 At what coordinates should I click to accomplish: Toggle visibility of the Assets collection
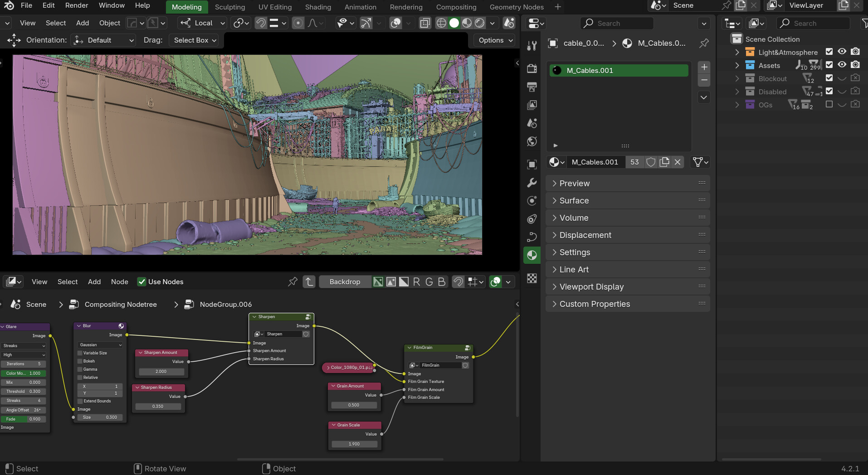(x=842, y=65)
